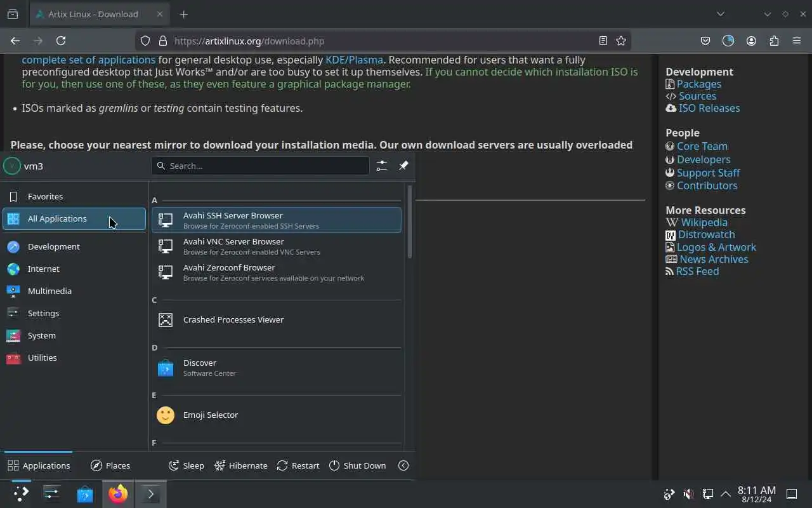The width and height of the screenshot is (812, 508).
Task: Open the network tray icon
Action: click(x=707, y=494)
